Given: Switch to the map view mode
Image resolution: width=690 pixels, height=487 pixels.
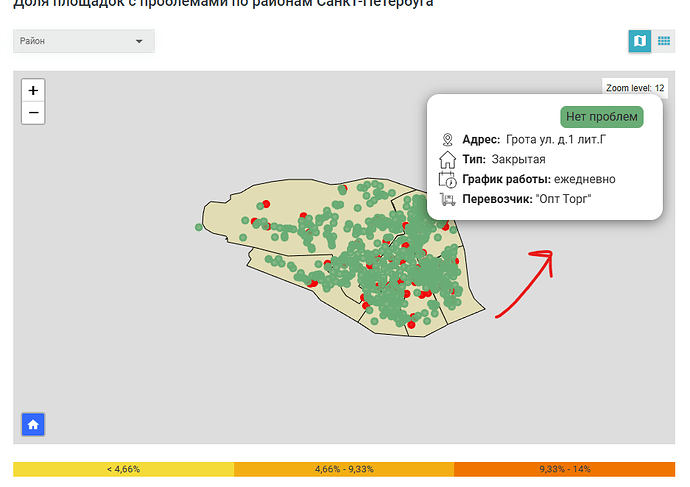Looking at the screenshot, I should 639,41.
